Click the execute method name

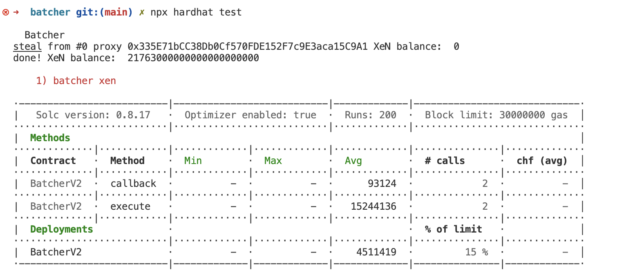click(x=130, y=206)
